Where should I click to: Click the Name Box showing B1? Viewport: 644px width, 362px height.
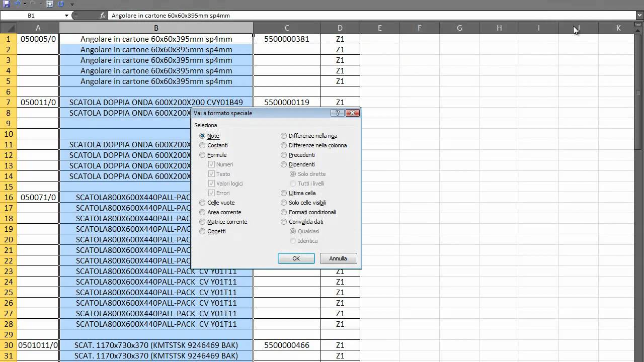[32, 16]
